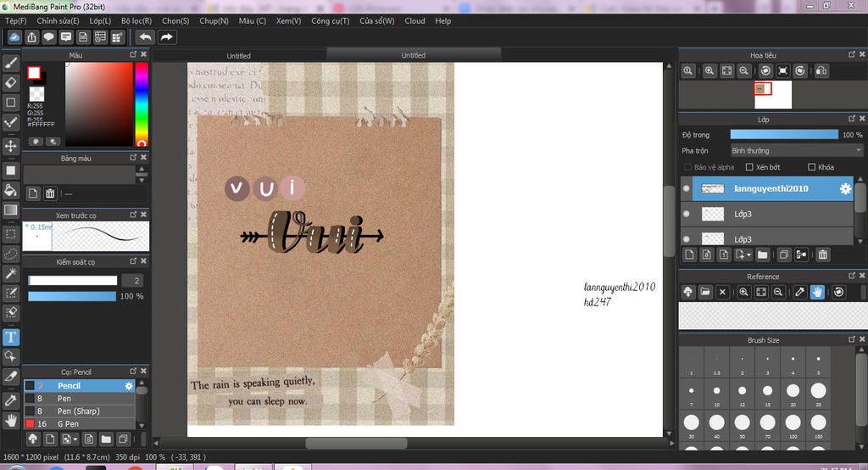Pop out the Lớp panel
Image resolution: width=868 pixels, height=470 pixels.
click(x=852, y=119)
